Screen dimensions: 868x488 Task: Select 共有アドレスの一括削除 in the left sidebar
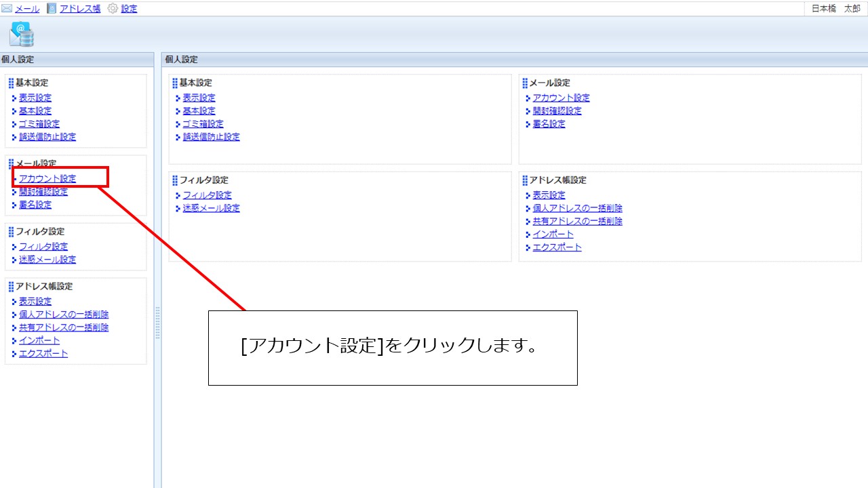point(64,327)
